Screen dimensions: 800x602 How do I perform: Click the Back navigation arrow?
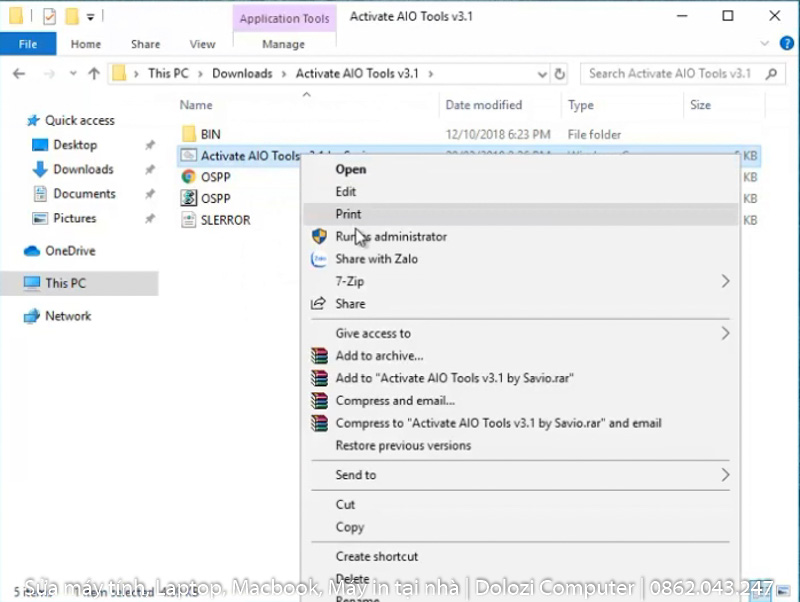coord(18,73)
